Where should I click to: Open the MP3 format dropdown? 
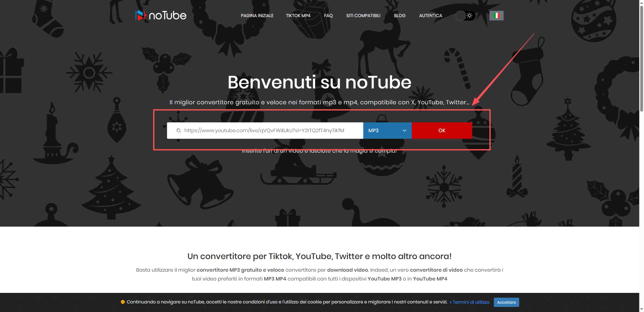(x=387, y=130)
